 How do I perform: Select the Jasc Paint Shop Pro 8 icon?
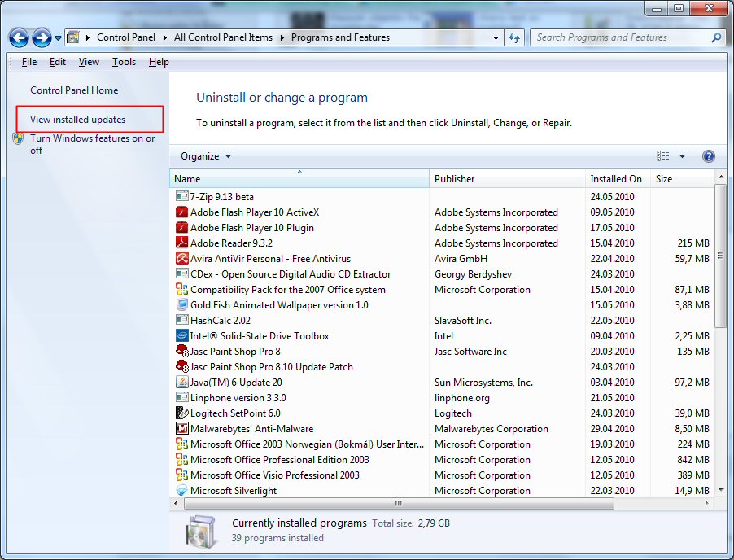click(181, 351)
